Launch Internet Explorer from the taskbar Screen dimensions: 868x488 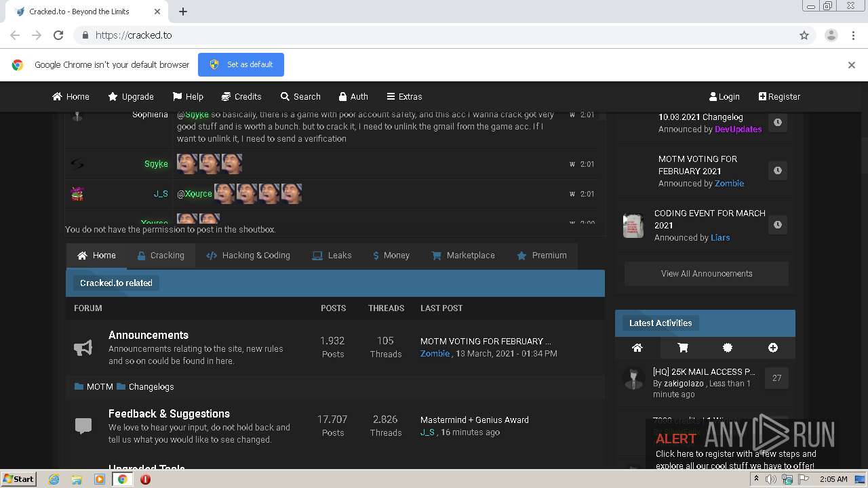54,479
